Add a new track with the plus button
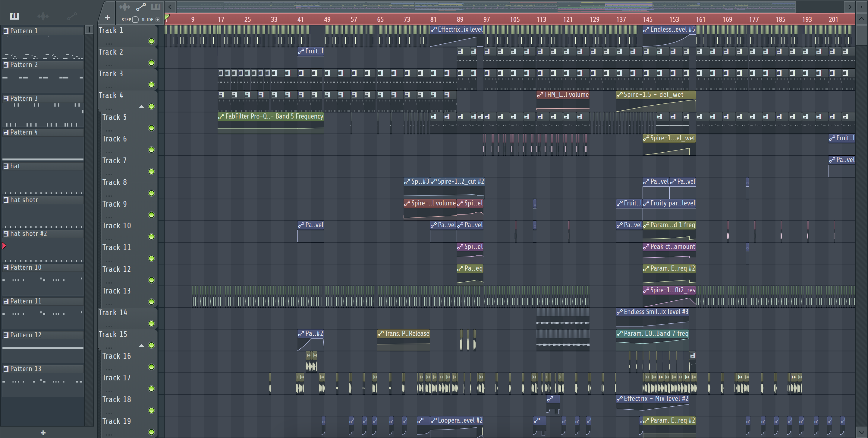This screenshot has width=868, height=438. (108, 17)
